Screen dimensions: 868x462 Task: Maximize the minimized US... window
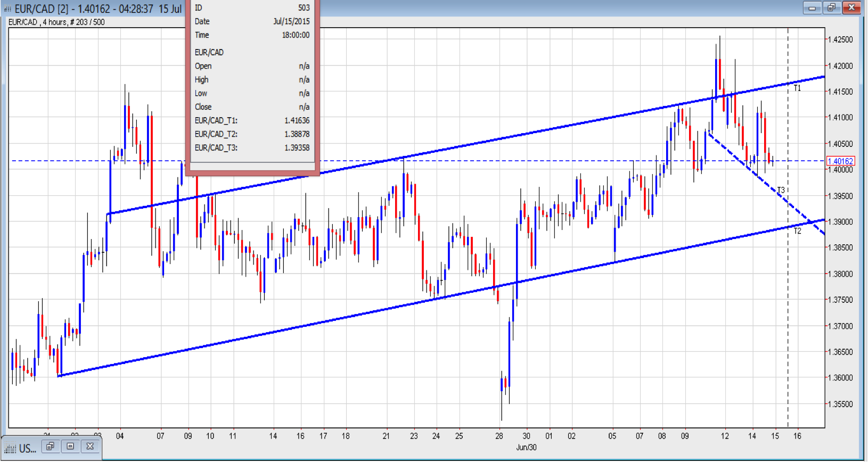70,446
